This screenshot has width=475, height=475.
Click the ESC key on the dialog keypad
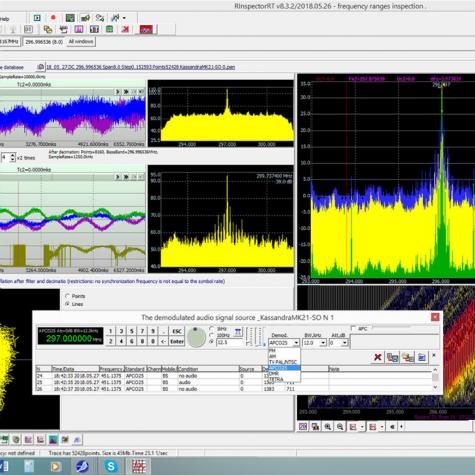[x=177, y=331]
